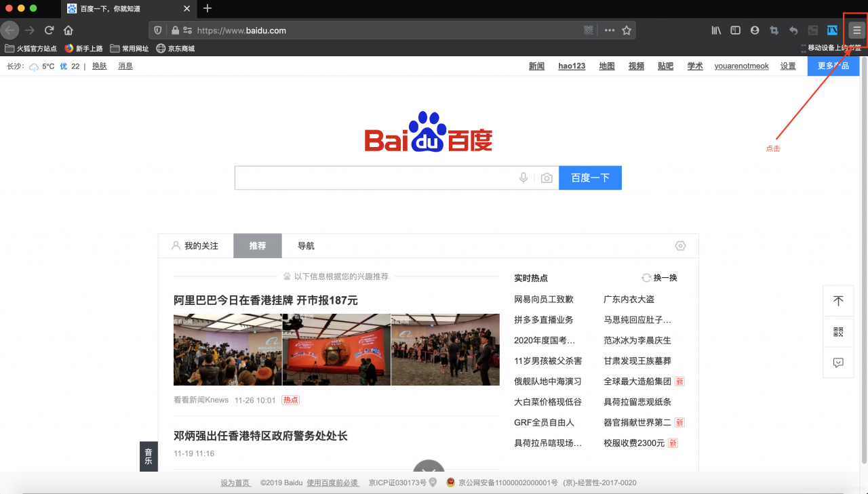Click the undo arrow toolbar icon
The width and height of the screenshot is (868, 494).
click(x=793, y=30)
